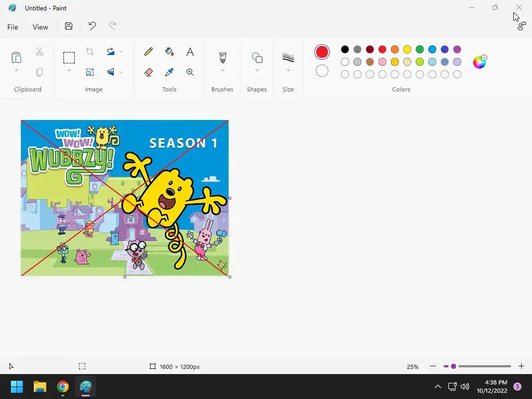The height and width of the screenshot is (399, 532).
Task: Expand the Select tool options chevron
Action: click(x=69, y=70)
